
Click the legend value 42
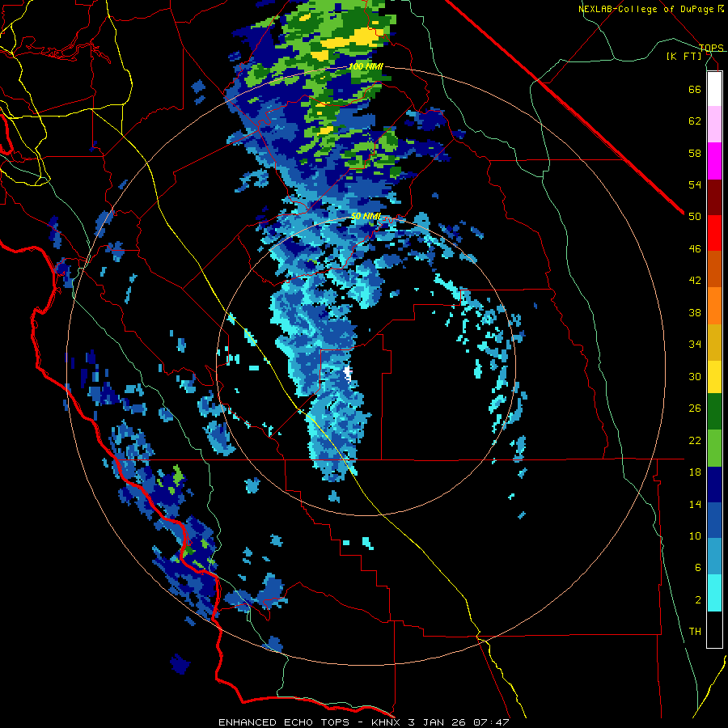point(695,280)
